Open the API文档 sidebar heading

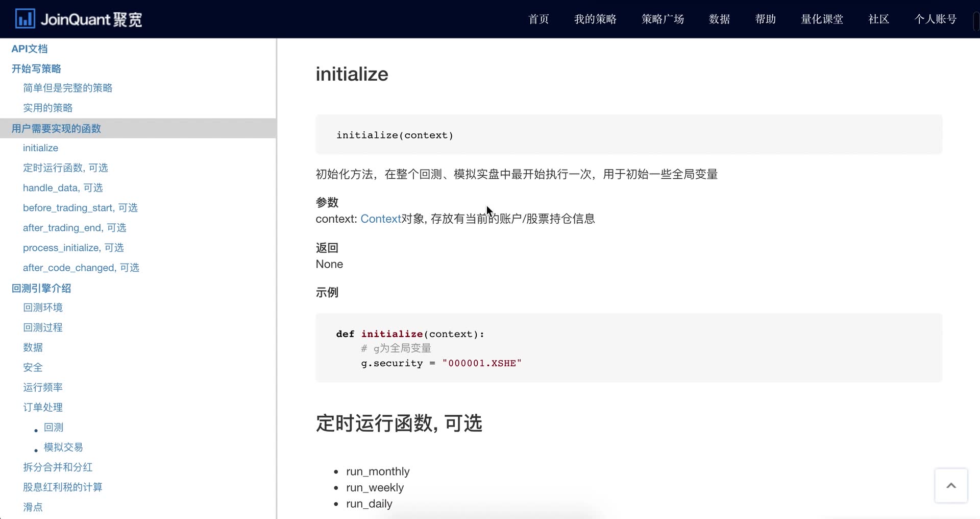point(30,49)
